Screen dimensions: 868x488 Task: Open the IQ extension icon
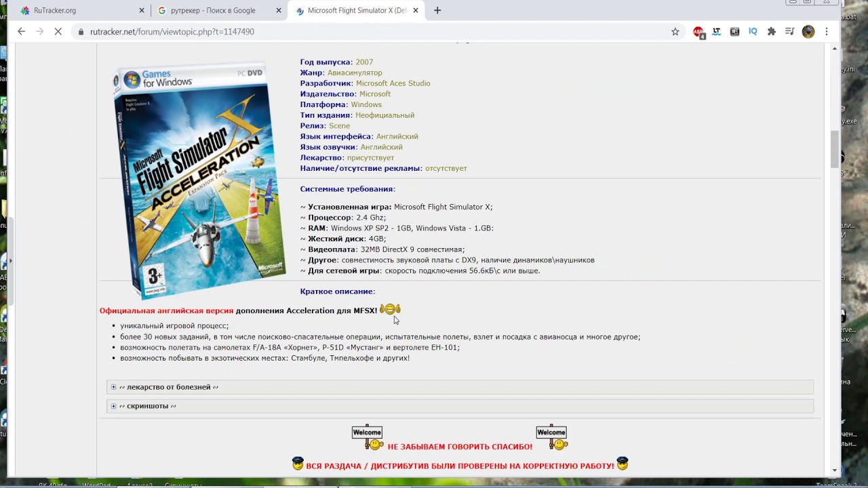click(753, 31)
